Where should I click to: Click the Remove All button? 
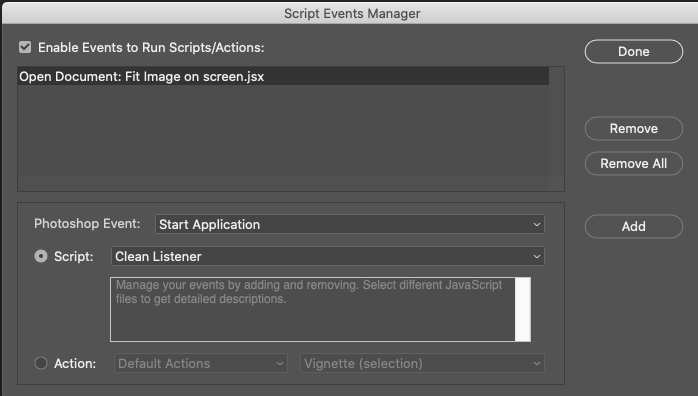[633, 164]
